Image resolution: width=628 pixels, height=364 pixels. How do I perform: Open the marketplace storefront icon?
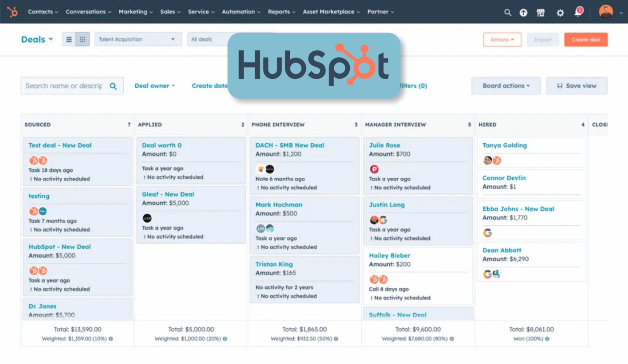pyautogui.click(x=541, y=13)
